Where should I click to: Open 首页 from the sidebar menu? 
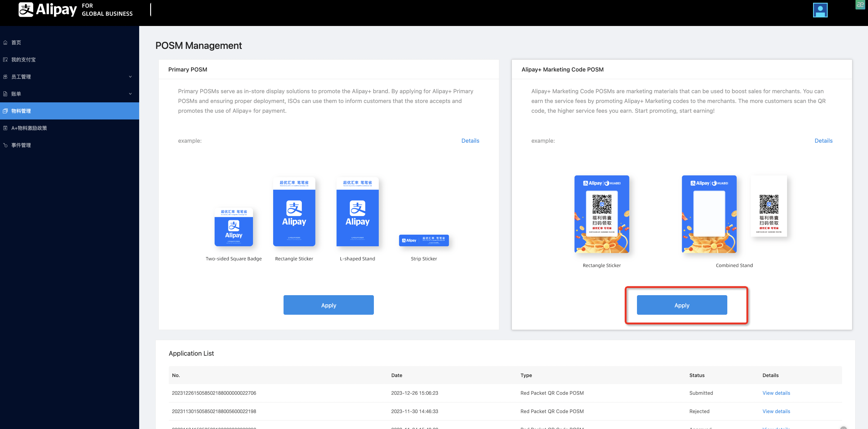16,42
